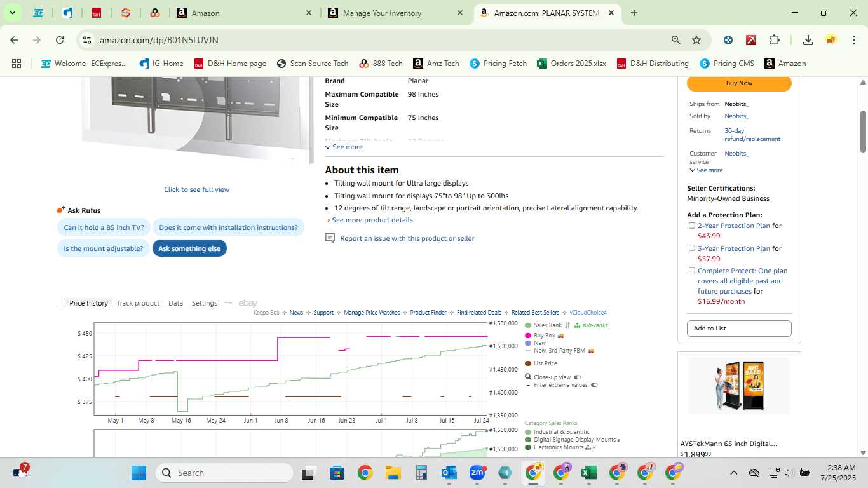Open 'Orders 2025.xlsx' bookmark
Viewport: 868px width, 488px height.
(571, 64)
